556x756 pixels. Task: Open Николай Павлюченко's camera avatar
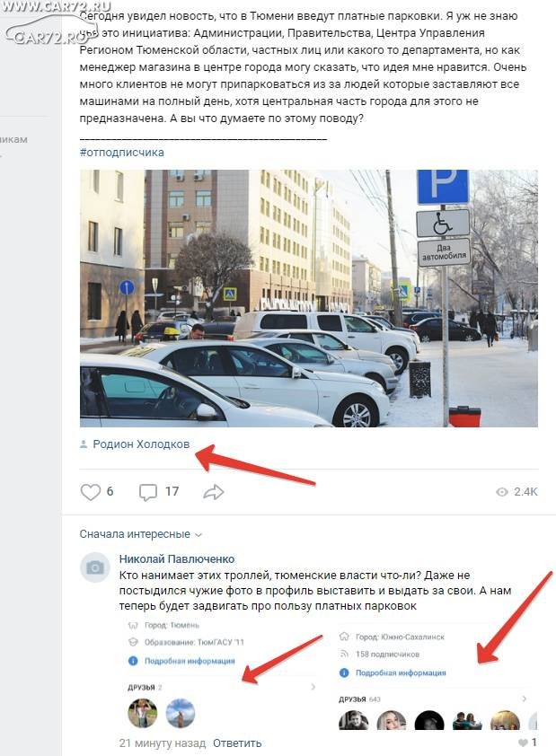tap(95, 567)
